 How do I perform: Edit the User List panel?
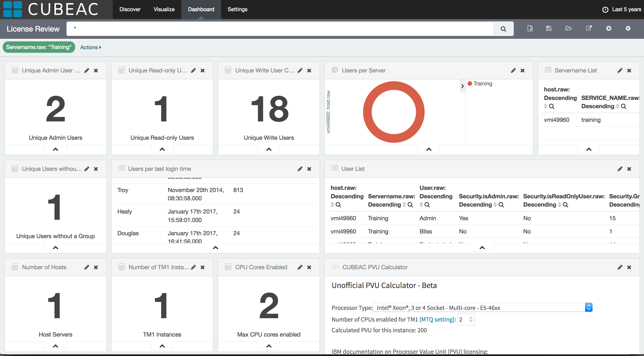[x=620, y=169]
